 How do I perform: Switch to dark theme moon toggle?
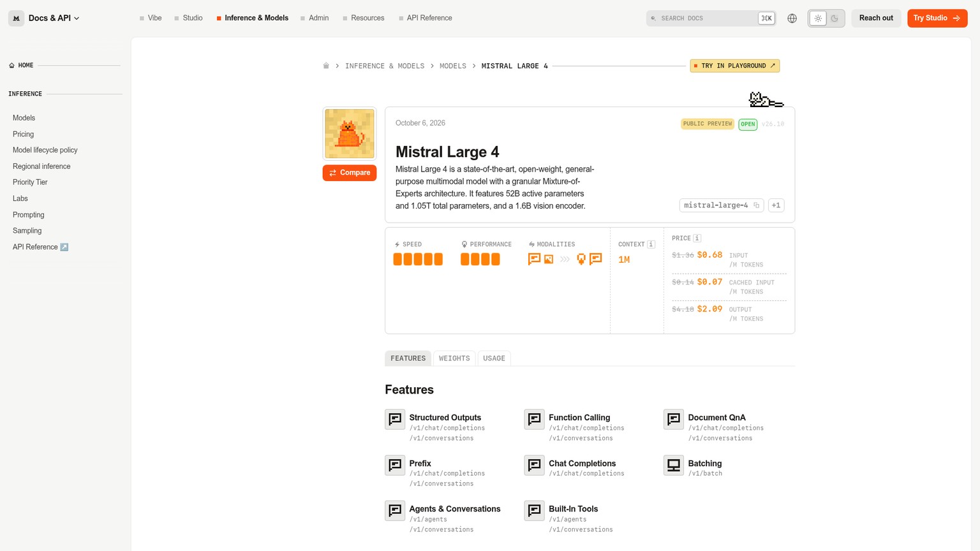pyautogui.click(x=835, y=18)
